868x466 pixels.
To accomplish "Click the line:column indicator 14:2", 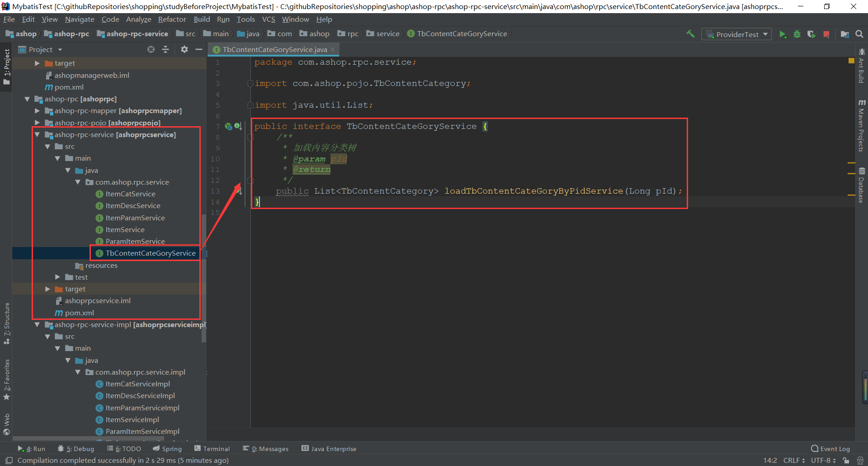I will point(770,461).
